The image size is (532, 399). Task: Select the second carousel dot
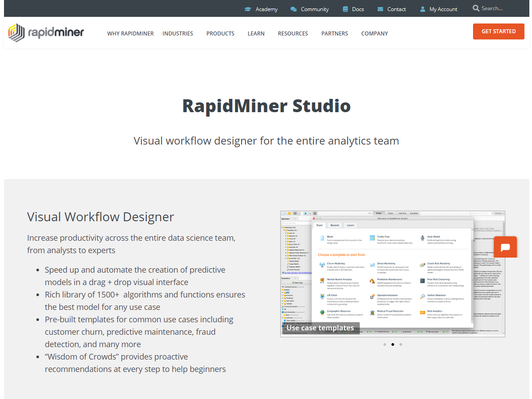coord(393,344)
